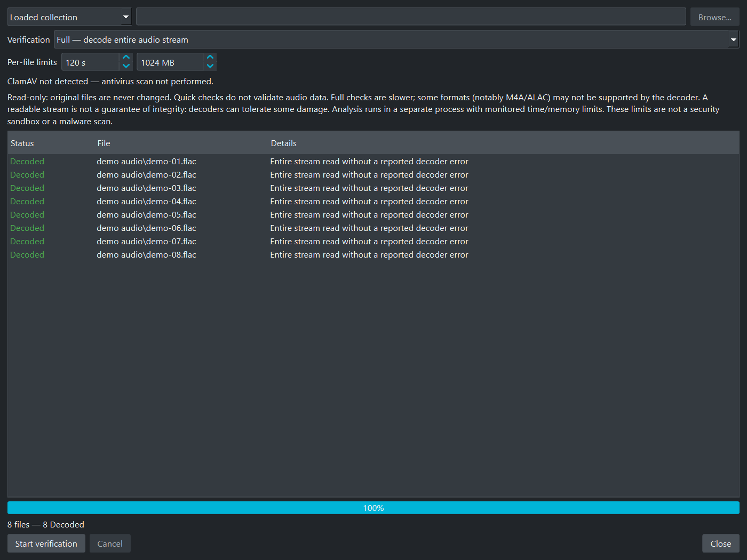Click the '8 files — 8 Decoded' summary
Screen dimensions: 747x560
46,524
